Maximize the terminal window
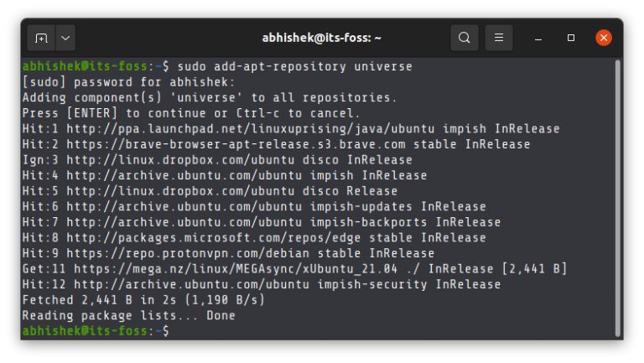 click(571, 38)
